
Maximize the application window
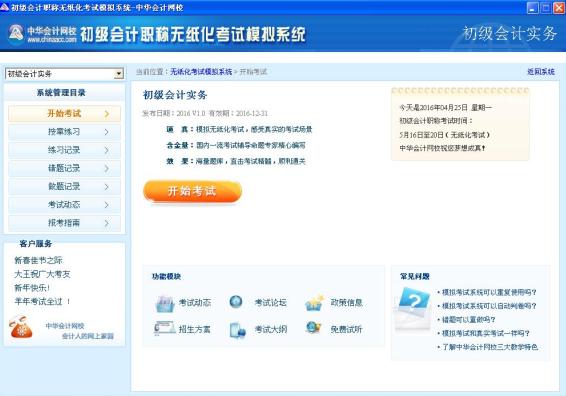[x=546, y=8]
